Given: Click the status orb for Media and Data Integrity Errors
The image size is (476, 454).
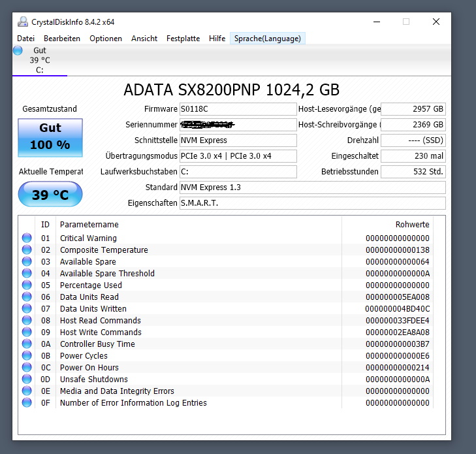Looking at the screenshot, I should [x=27, y=391].
